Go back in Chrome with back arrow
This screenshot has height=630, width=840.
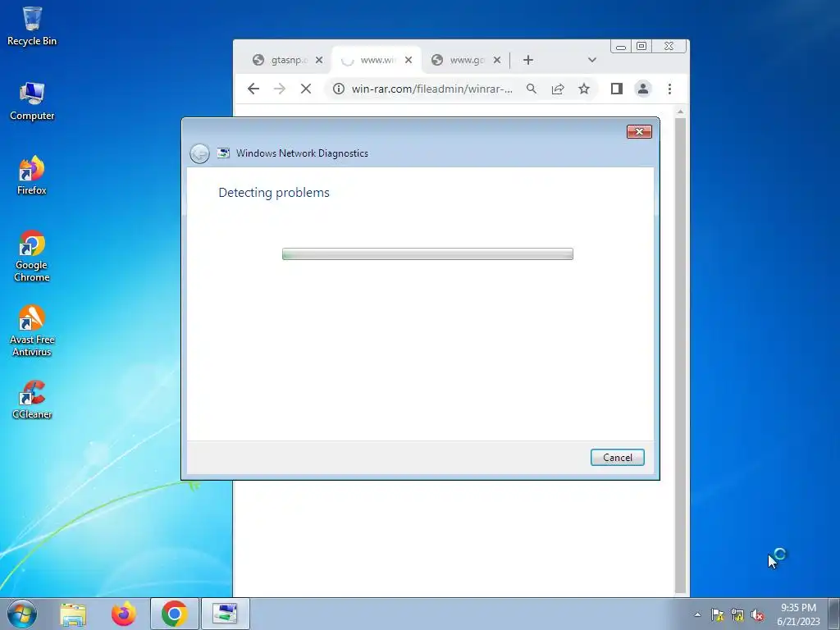click(x=253, y=89)
